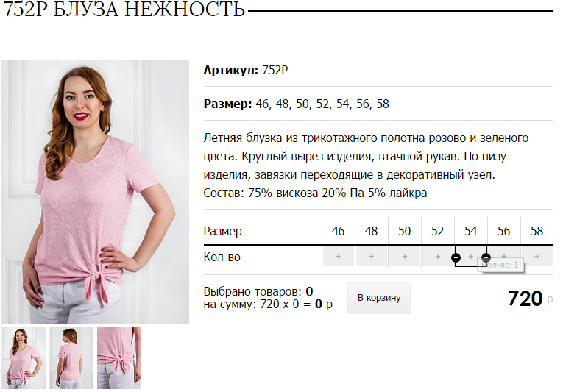The width and height of the screenshot is (563, 392).
Task: Click the size 58 column header
Action: [x=537, y=231]
